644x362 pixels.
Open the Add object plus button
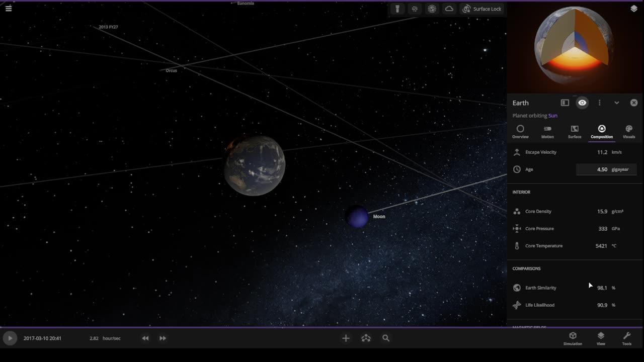(x=346, y=338)
